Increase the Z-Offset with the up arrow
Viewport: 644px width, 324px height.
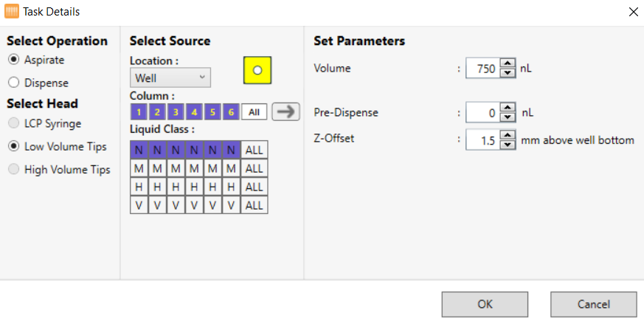point(508,134)
